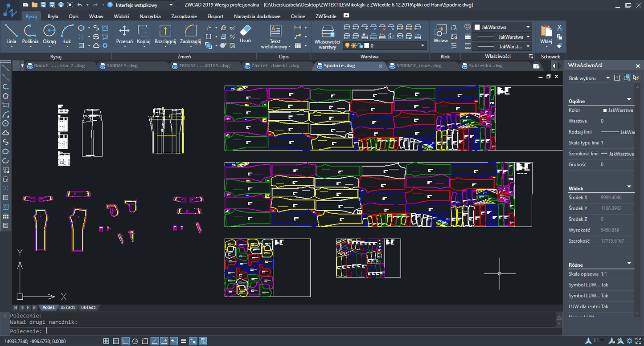Screen dimensions: 644x346
Task: Toggle ortho mode in status bar
Action: [126, 341]
